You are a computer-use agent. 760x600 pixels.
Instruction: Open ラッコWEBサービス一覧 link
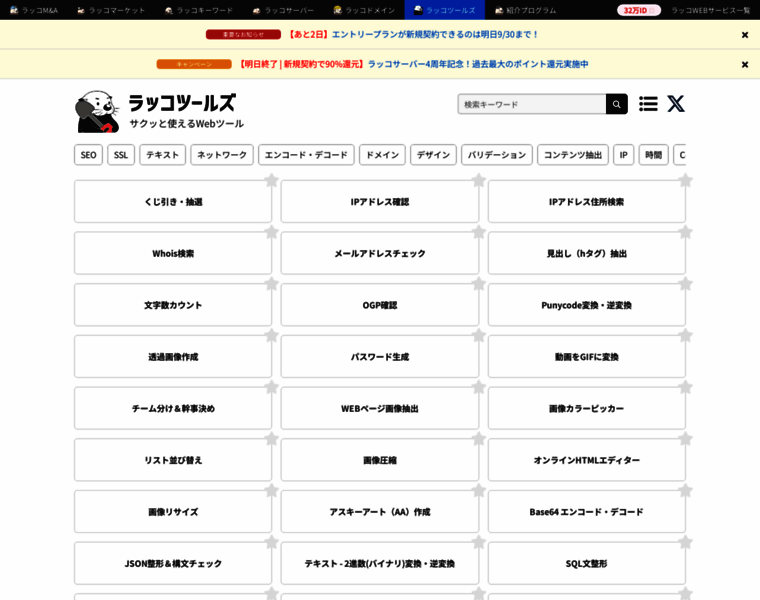pos(711,10)
